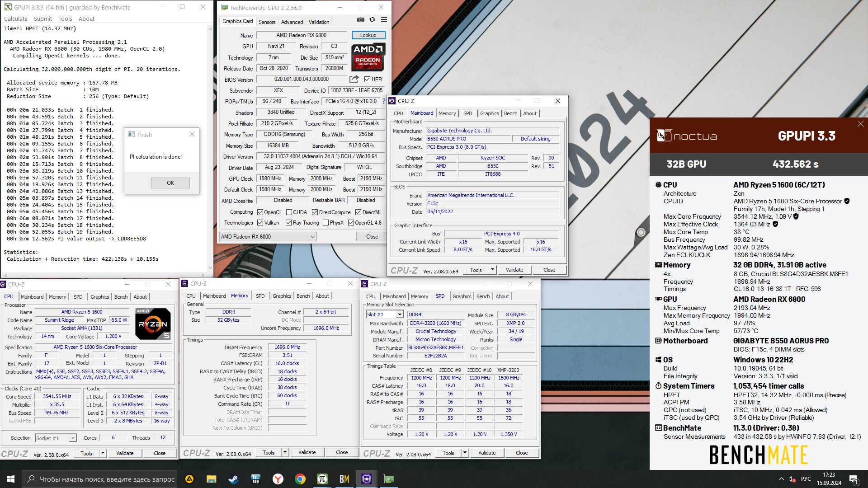Open the Slot #1 dropdown in SPD tab
The height and width of the screenshot is (488, 868).
[384, 314]
